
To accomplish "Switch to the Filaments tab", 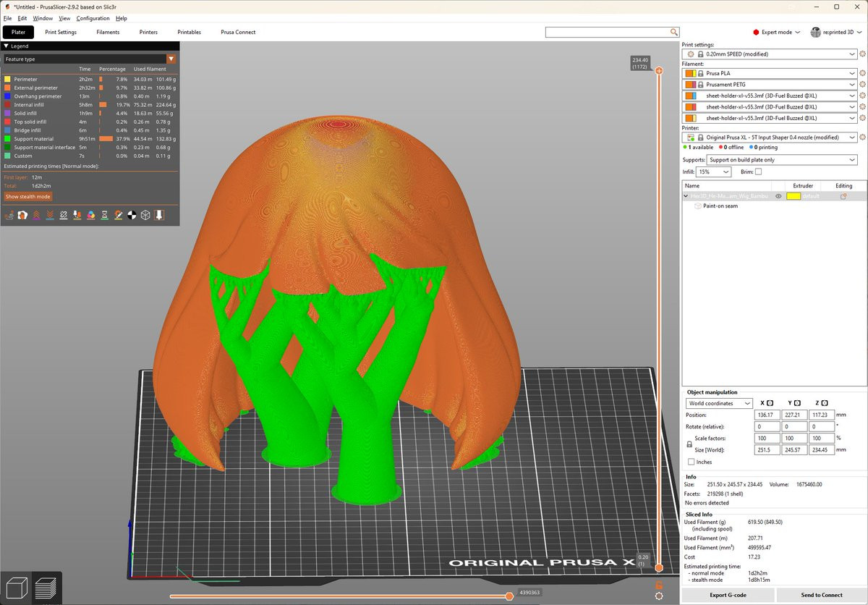I will (x=108, y=32).
